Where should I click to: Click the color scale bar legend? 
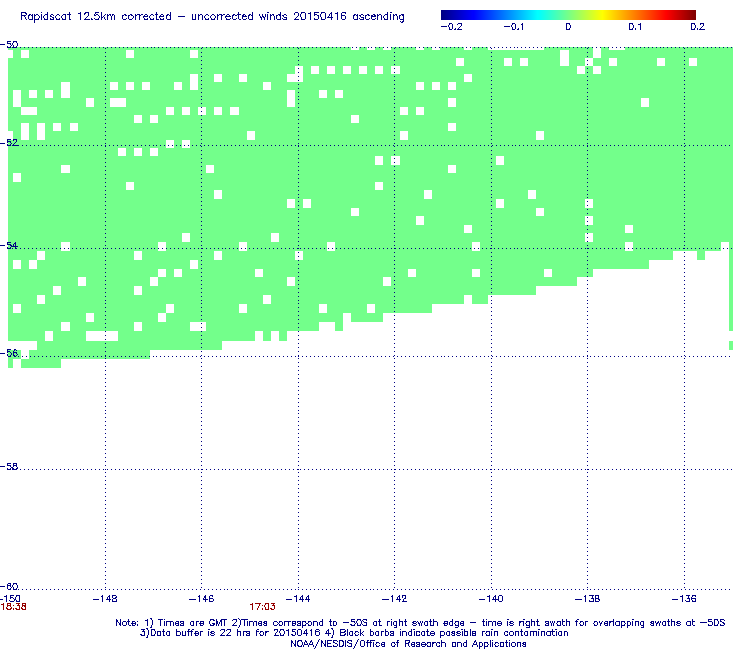click(568, 15)
